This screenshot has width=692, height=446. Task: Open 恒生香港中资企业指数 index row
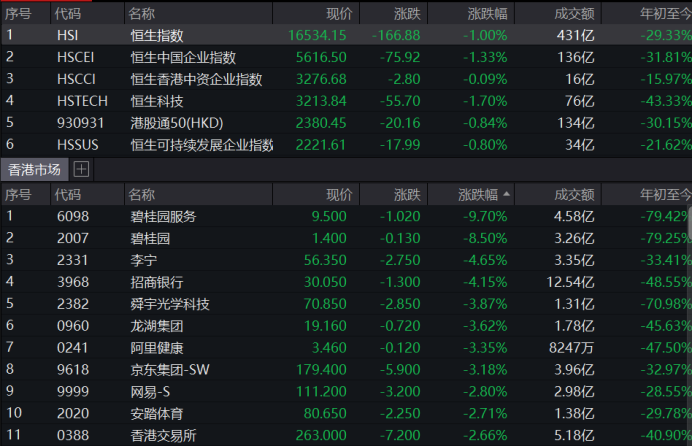coord(346,79)
